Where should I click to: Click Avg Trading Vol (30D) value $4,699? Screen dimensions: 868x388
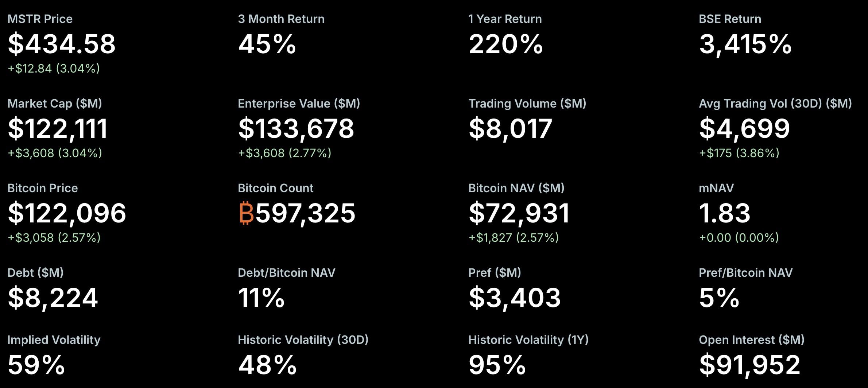pyautogui.click(x=744, y=129)
